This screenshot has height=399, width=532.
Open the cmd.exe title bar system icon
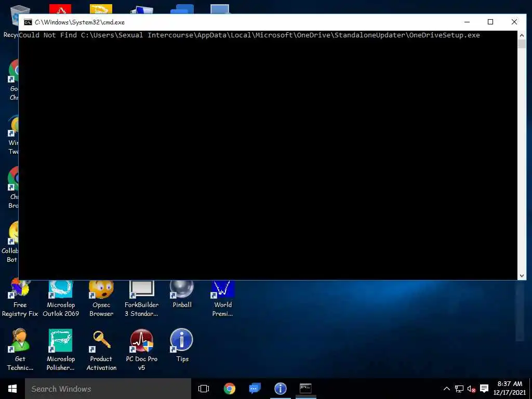click(28, 22)
